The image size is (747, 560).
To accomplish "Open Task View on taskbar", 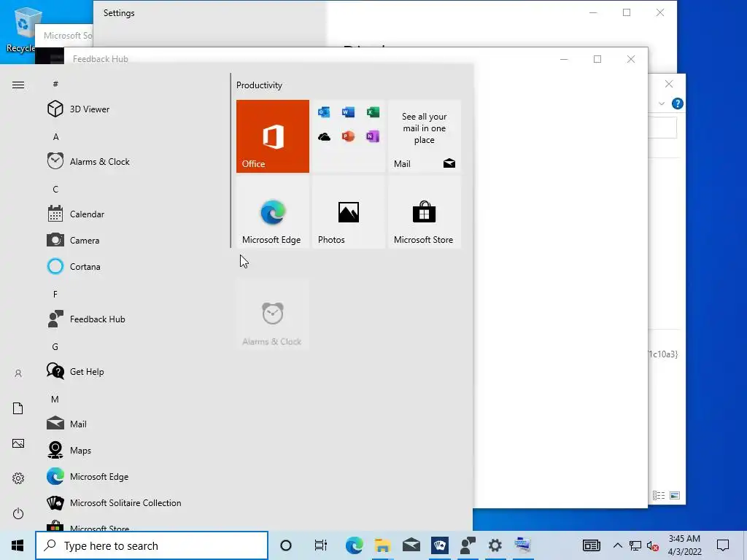I will point(321,545).
